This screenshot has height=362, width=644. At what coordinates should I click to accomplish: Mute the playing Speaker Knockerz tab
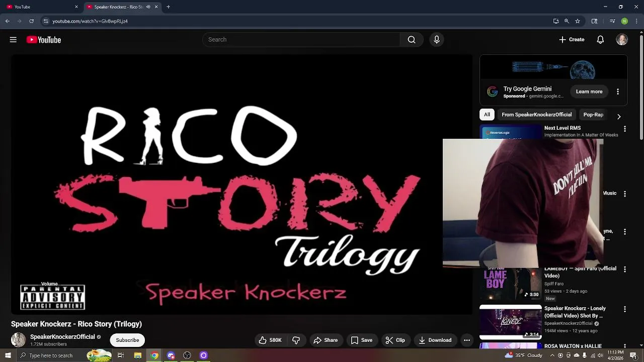pyautogui.click(x=148, y=7)
